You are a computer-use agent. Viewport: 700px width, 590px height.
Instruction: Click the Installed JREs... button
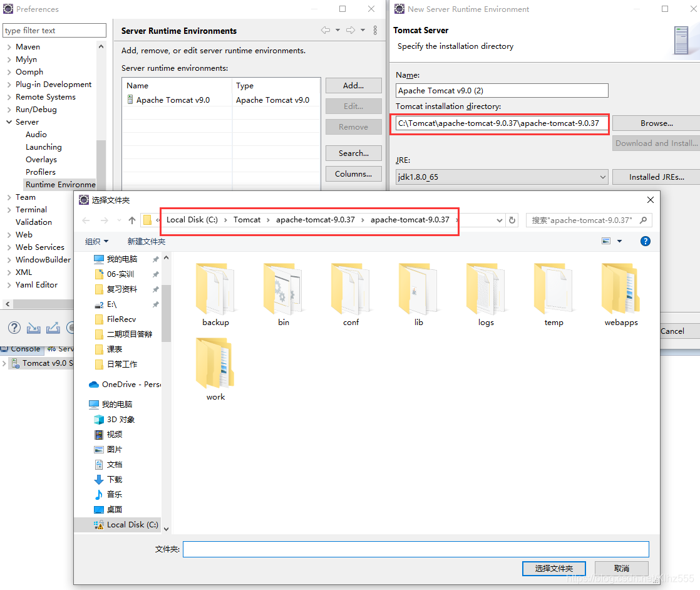[x=656, y=177]
